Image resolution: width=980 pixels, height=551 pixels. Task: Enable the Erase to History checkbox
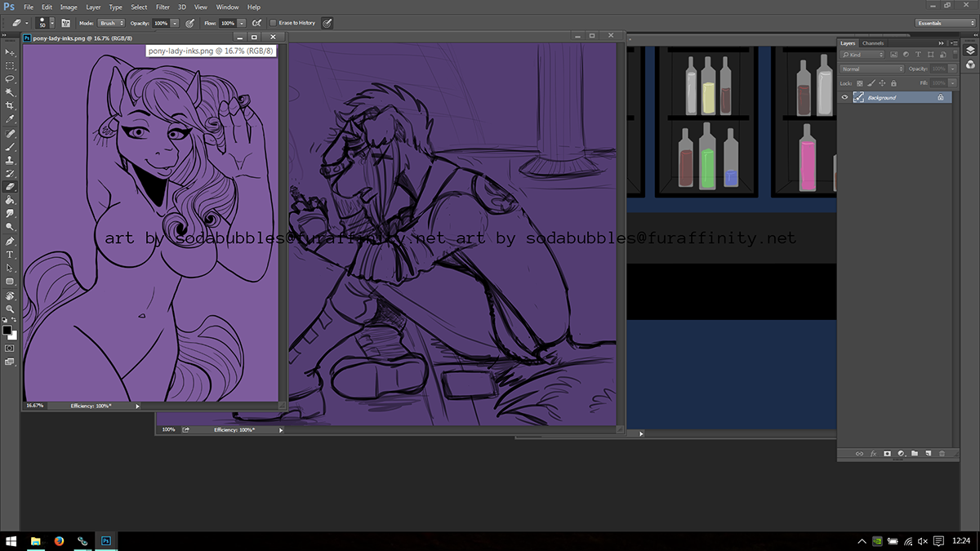pos(273,23)
